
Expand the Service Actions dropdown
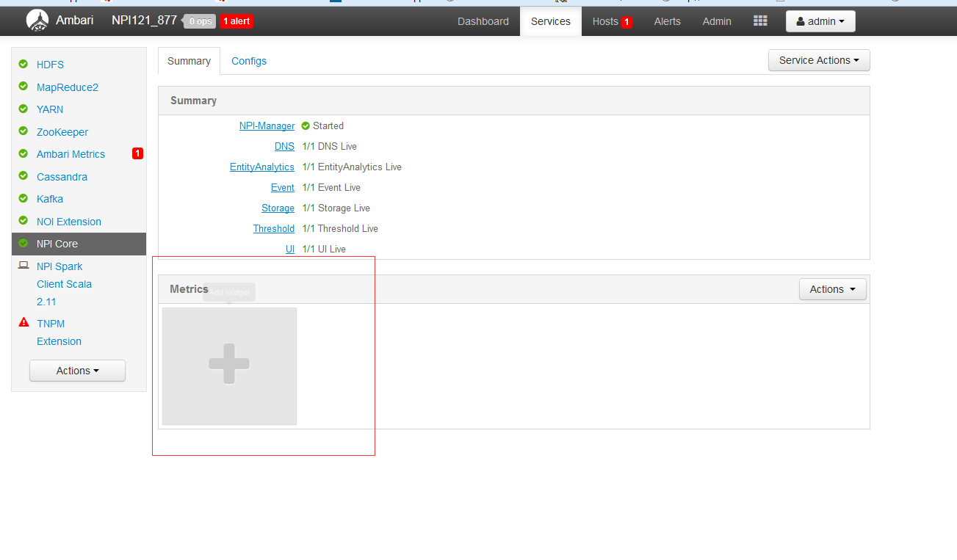click(818, 60)
